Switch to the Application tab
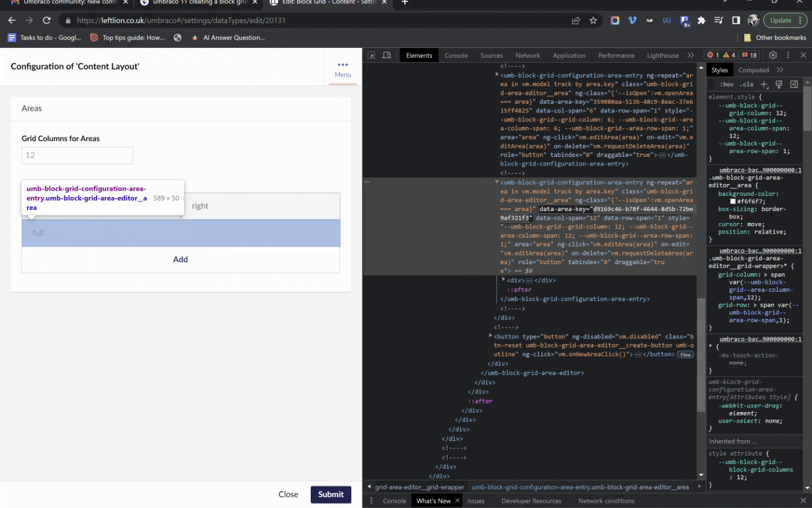 [x=569, y=55]
